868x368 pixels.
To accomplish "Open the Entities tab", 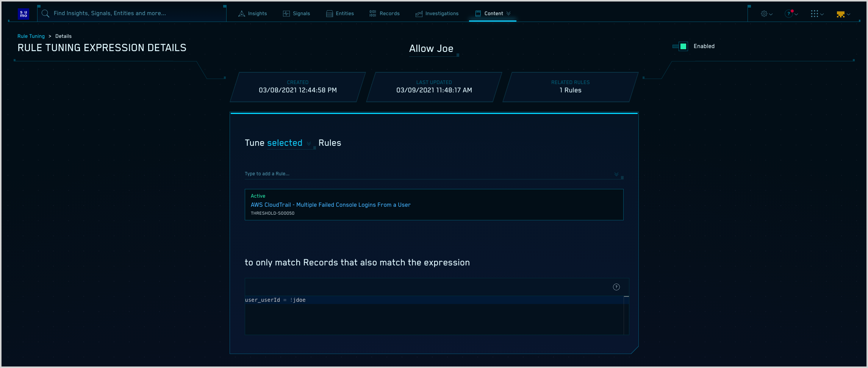I will pos(340,14).
